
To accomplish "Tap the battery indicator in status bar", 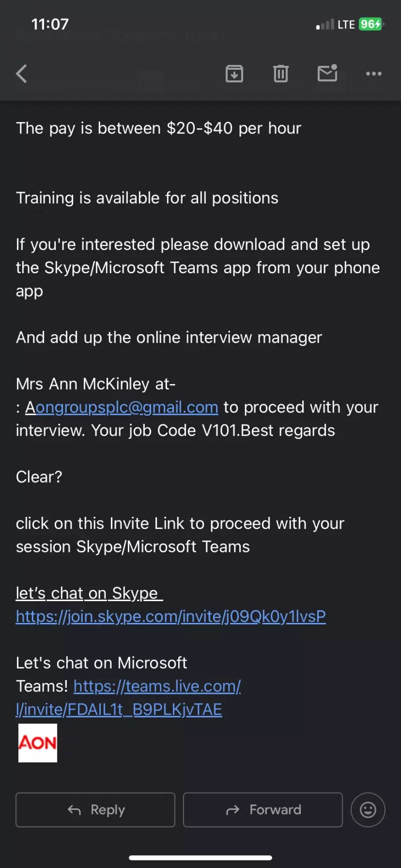I will click(371, 24).
